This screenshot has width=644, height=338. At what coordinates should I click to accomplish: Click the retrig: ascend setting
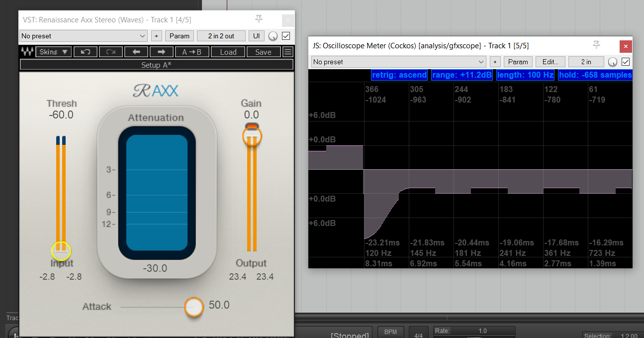(399, 75)
